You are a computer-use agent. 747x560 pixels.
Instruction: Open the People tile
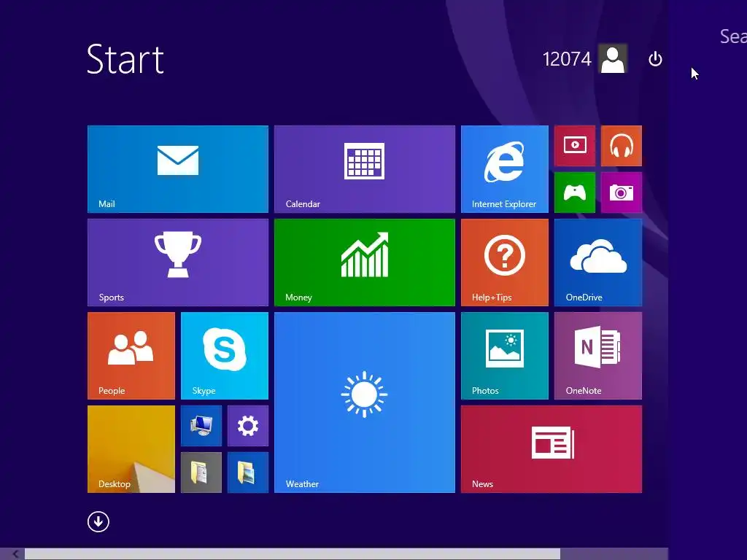click(x=131, y=356)
